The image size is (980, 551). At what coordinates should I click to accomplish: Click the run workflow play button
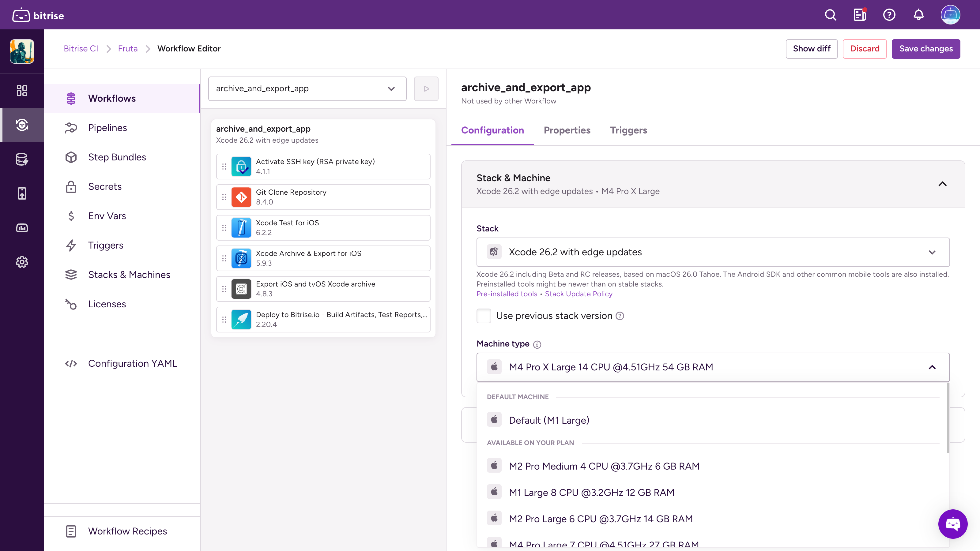(426, 88)
